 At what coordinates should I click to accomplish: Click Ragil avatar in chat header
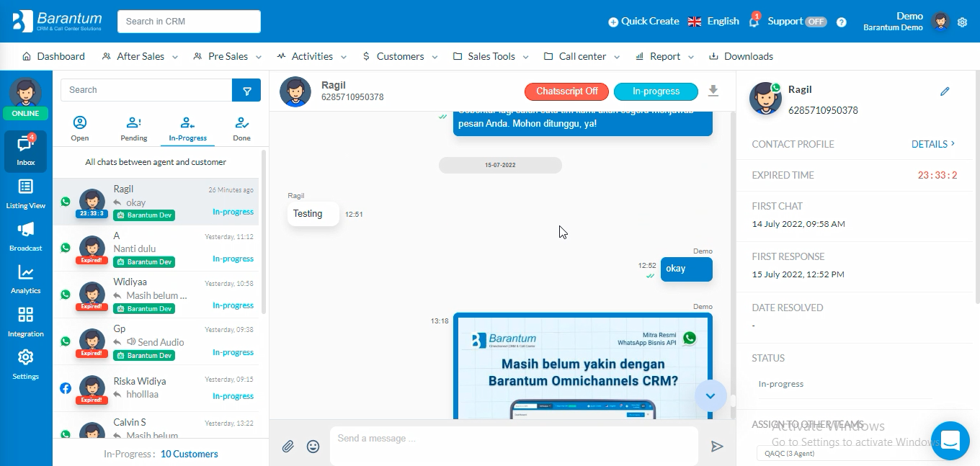coord(295,91)
